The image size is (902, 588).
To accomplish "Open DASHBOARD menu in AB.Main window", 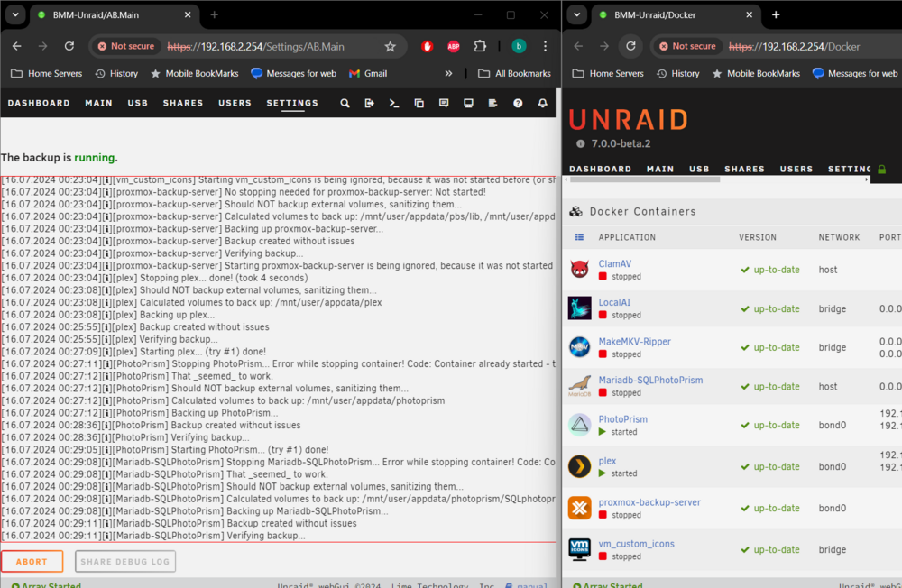I will pyautogui.click(x=39, y=103).
